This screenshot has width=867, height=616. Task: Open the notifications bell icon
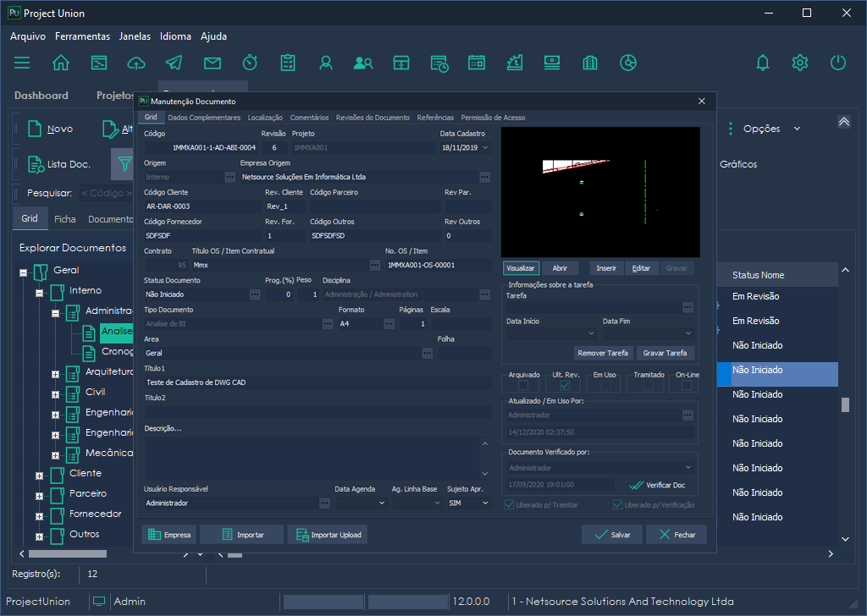(x=763, y=63)
